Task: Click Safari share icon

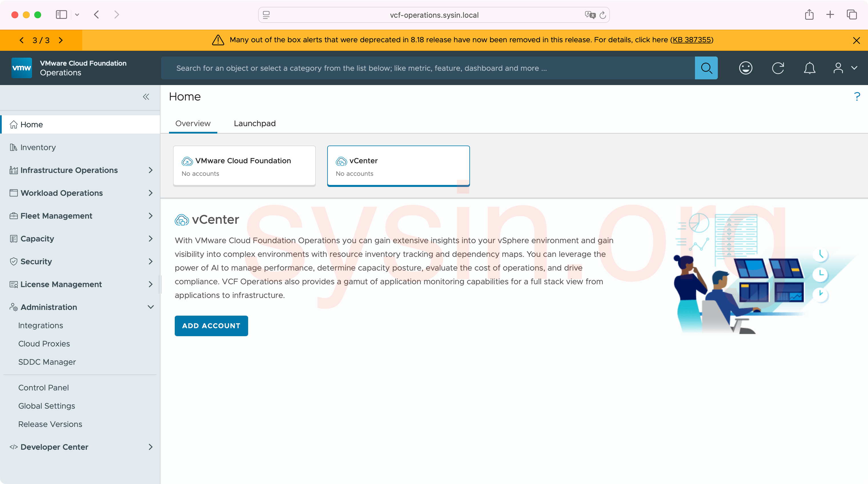Action: click(x=809, y=15)
